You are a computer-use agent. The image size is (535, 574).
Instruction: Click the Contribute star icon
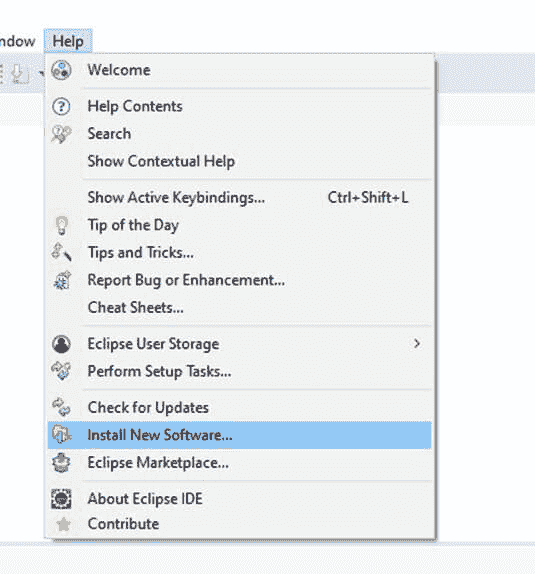pyautogui.click(x=63, y=524)
